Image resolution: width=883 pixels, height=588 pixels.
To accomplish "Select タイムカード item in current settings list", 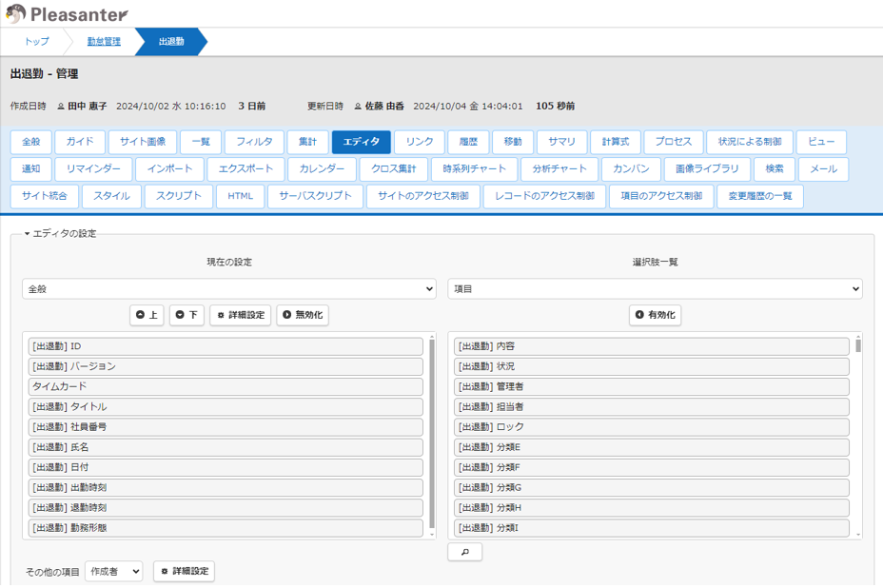I will pyautogui.click(x=226, y=386).
